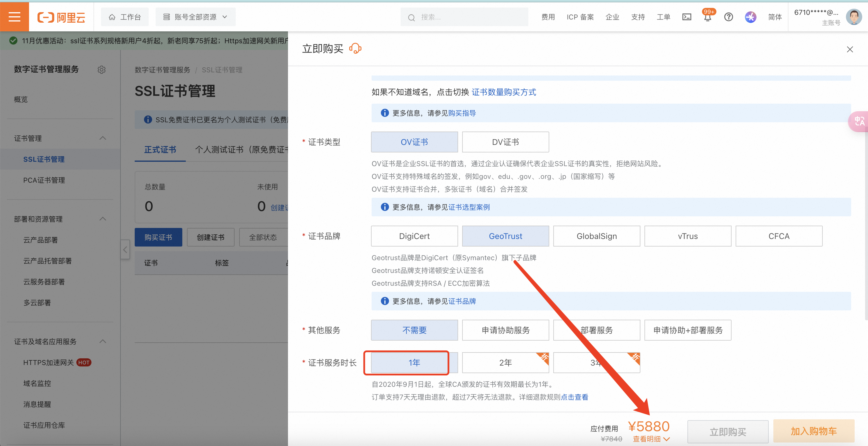Click the customer service headset icon
The image size is (868, 446).
355,48
